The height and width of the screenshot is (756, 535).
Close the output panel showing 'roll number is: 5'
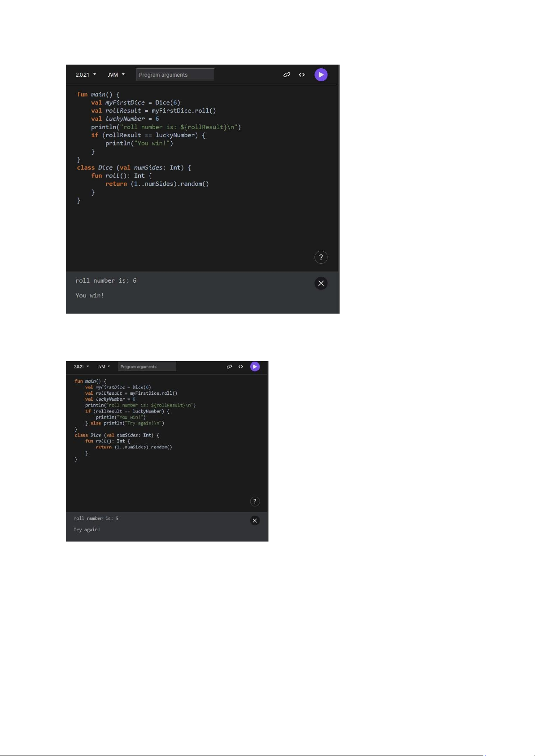[x=255, y=520]
